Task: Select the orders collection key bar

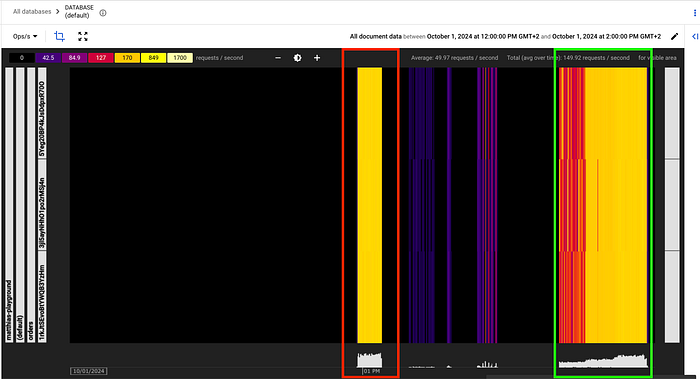Action: pyautogui.click(x=31, y=205)
